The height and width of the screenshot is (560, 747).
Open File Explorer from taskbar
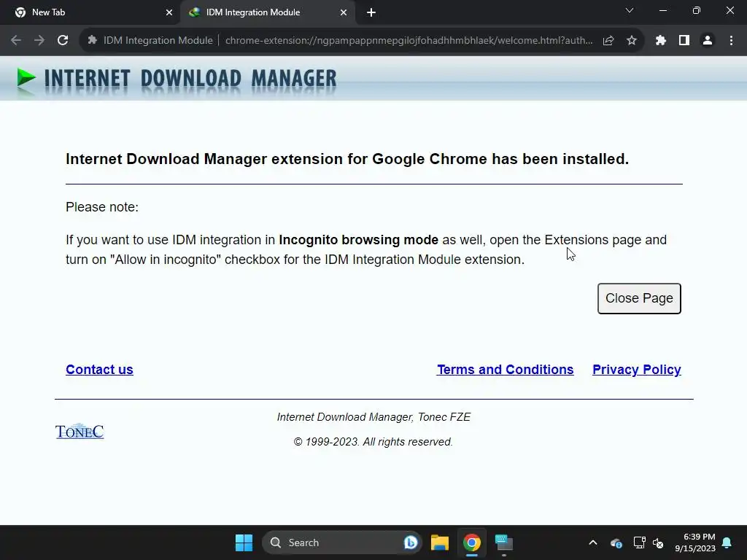[440, 542]
